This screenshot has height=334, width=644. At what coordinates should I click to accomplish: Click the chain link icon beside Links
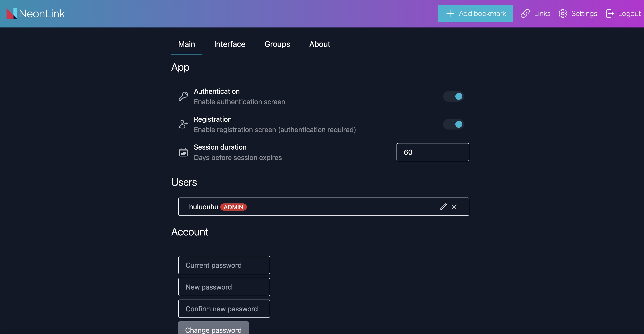coord(525,14)
